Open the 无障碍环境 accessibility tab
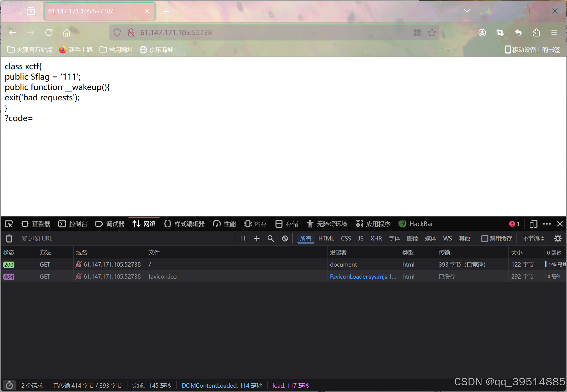This screenshot has width=567, height=392. 327,224
